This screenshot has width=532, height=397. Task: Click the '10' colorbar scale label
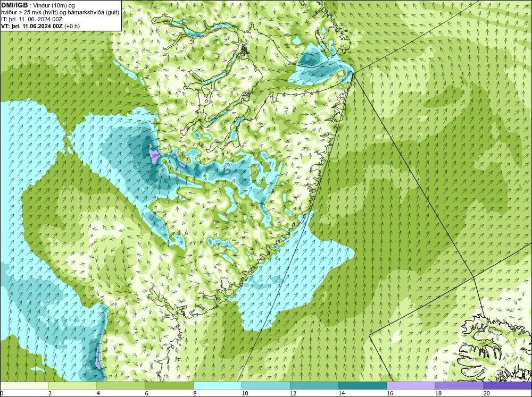pyautogui.click(x=245, y=393)
